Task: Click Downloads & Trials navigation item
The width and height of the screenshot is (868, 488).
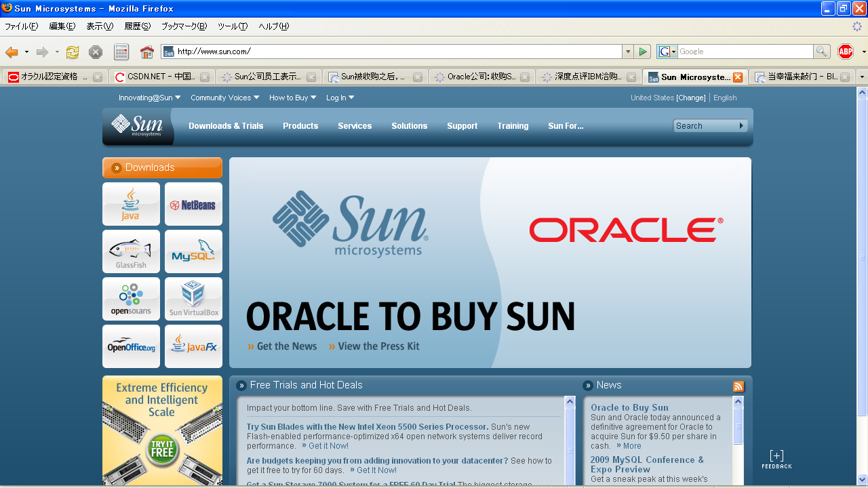Action: click(x=226, y=126)
